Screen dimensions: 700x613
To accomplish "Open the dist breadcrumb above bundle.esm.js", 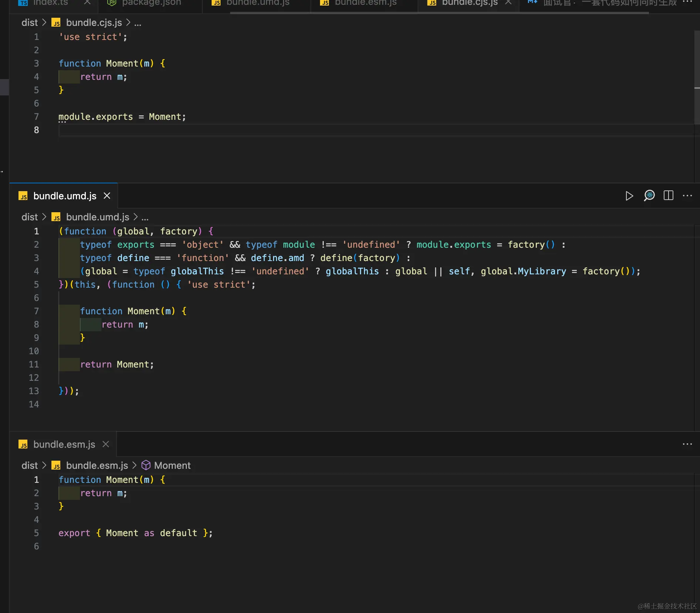I will pyautogui.click(x=30, y=465).
